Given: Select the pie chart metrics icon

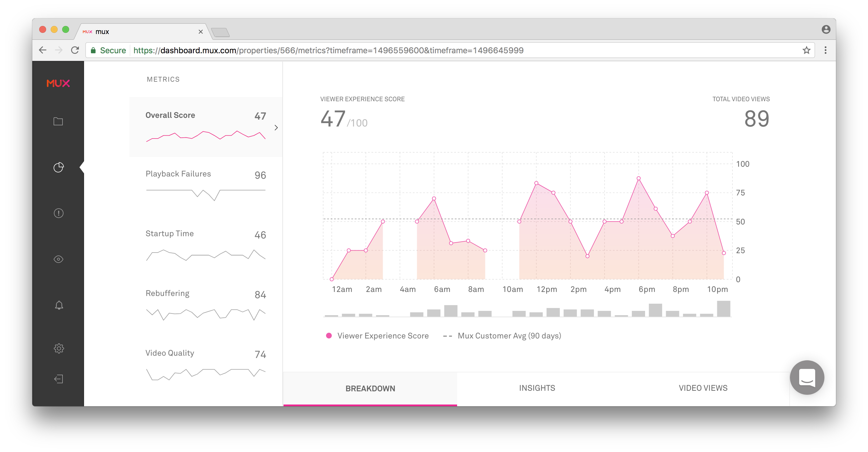Looking at the screenshot, I should click(59, 167).
